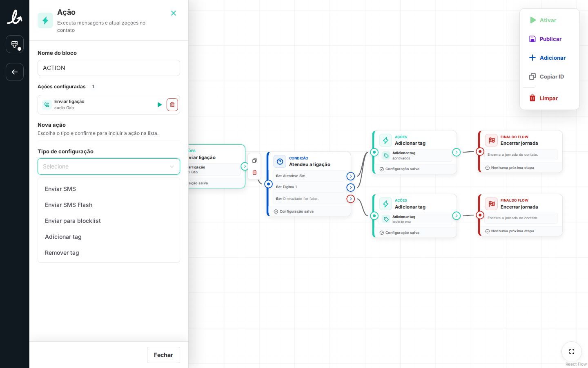Click the tag icon next to testebrena
Image resolution: width=588 pixels, height=368 pixels.
(386, 220)
